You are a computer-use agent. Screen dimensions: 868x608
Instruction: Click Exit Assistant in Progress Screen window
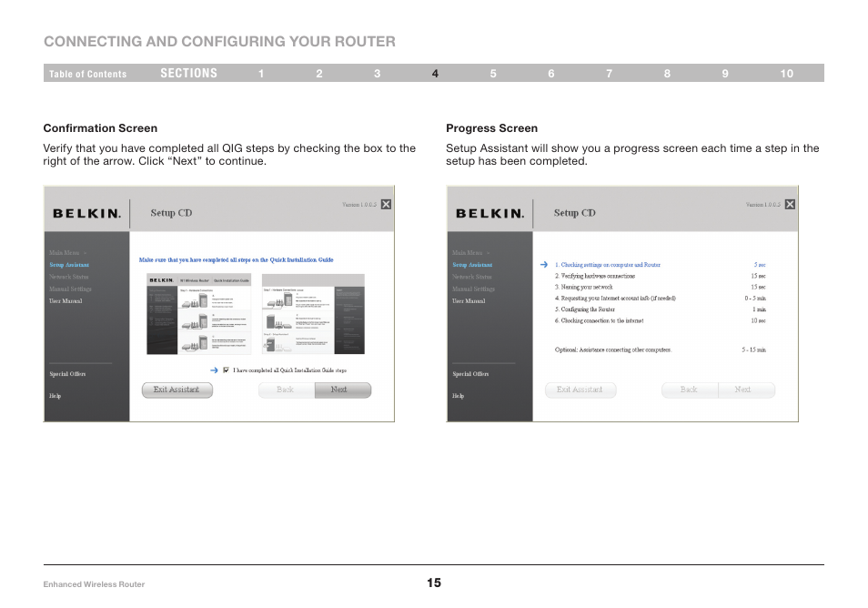[580, 390]
